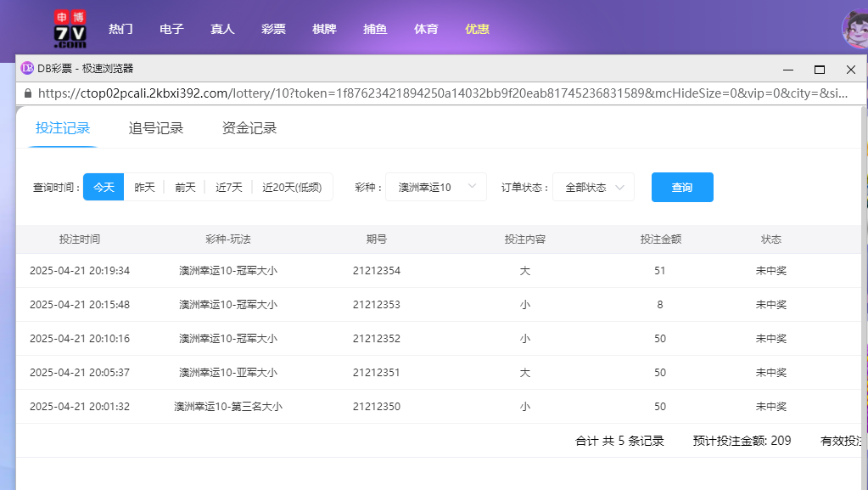Viewport: 868px width, 490px height.
Task: Select the 今天 date filter
Action: point(103,187)
